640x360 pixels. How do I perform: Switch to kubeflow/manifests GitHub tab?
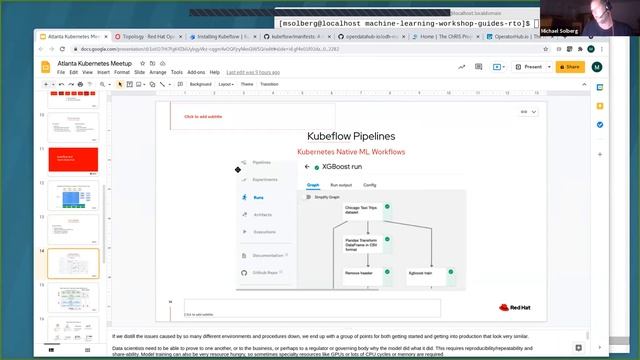pos(297,37)
